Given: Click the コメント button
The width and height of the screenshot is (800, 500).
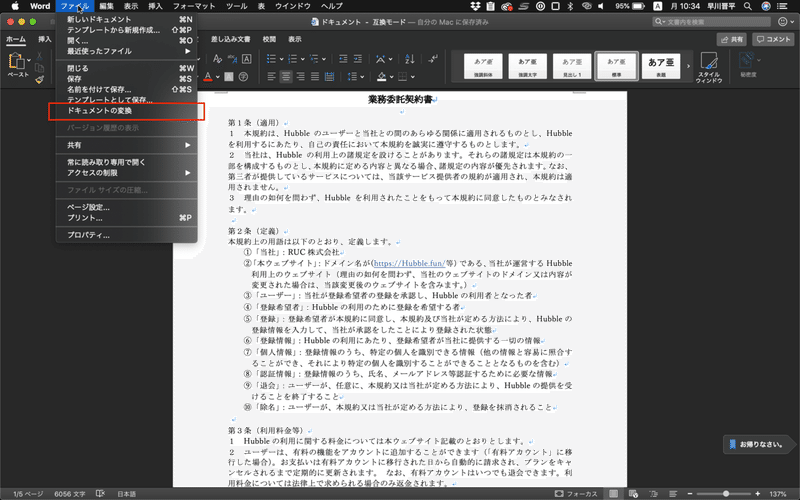Looking at the screenshot, I should click(x=773, y=39).
